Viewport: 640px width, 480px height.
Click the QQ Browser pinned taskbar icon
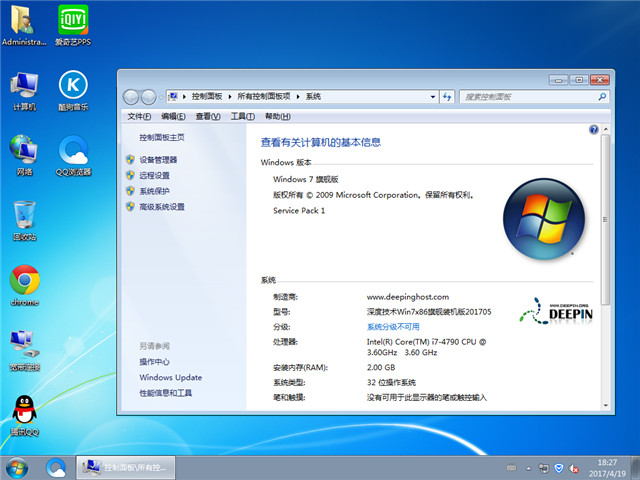pyautogui.click(x=56, y=468)
